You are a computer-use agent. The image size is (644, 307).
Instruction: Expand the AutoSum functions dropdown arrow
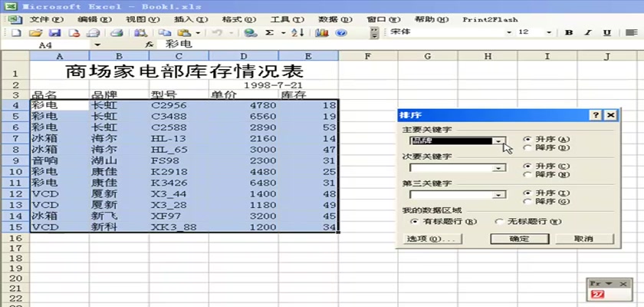click(x=284, y=33)
